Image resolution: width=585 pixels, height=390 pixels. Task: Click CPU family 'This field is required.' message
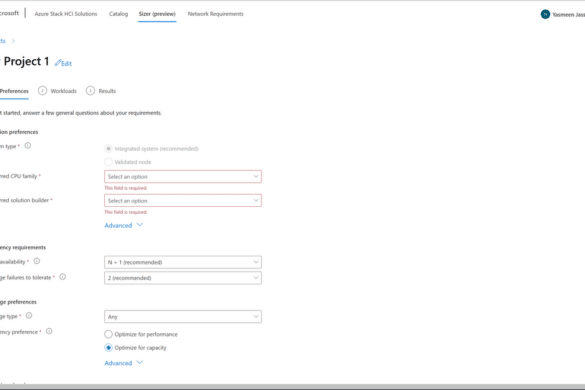pos(126,188)
